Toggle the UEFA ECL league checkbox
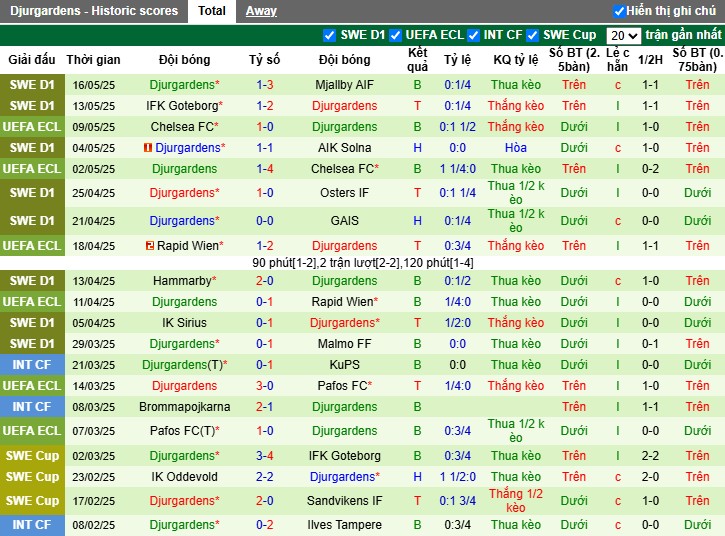Image resolution: width=725 pixels, height=536 pixels. coord(395,35)
